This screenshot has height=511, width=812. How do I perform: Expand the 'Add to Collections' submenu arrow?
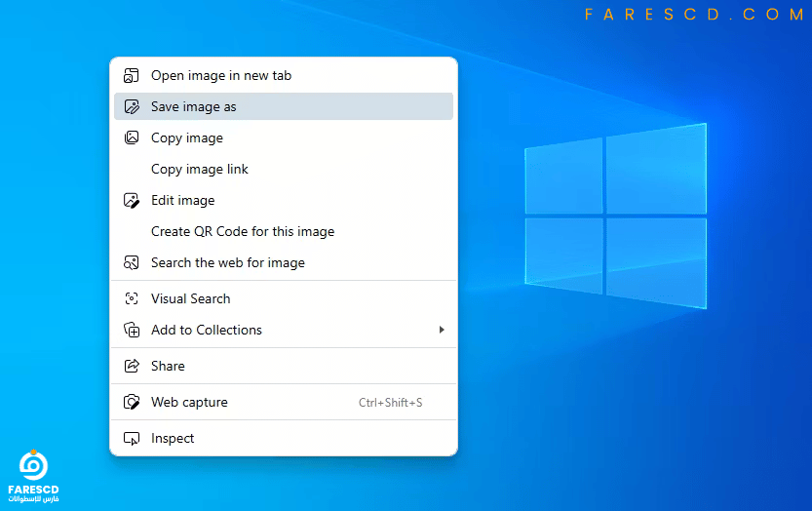442,330
